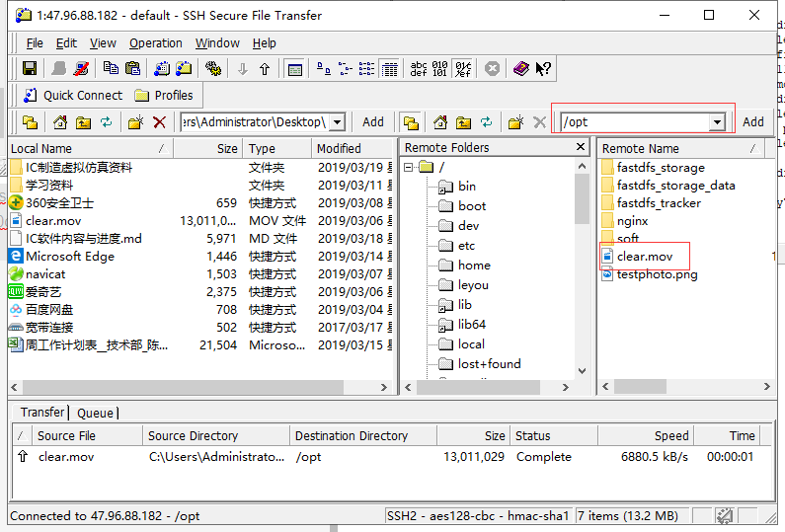Toggle the folder view pane toolbar icon

[x=295, y=69]
